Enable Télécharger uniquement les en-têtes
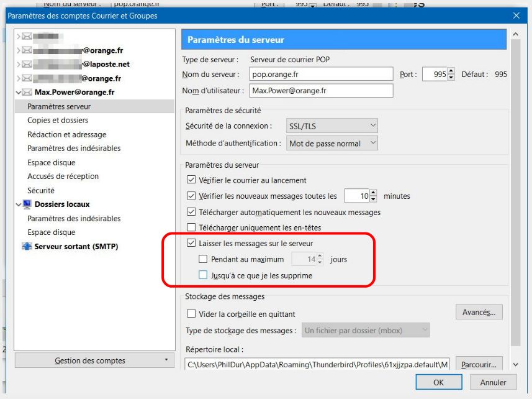 click(191, 227)
